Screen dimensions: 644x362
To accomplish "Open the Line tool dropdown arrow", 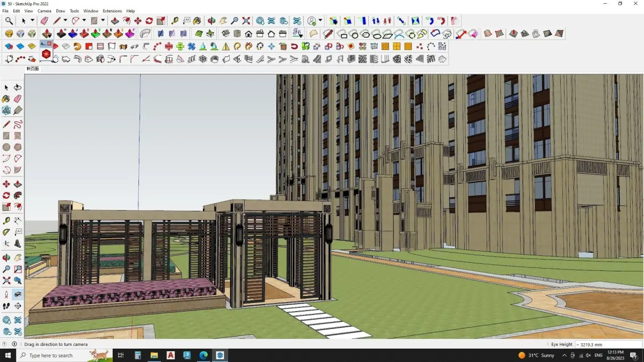I will (x=65, y=21).
